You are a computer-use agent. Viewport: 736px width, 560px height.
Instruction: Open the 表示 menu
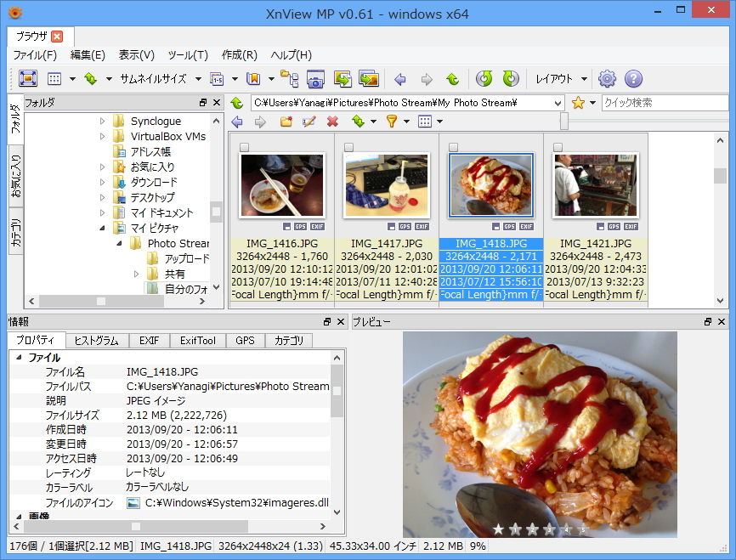(136, 54)
